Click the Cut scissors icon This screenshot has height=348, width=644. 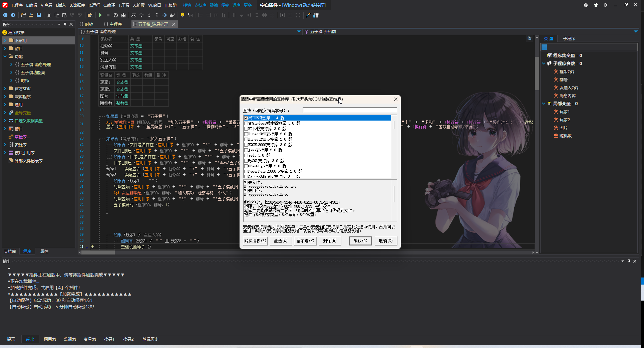pos(49,15)
